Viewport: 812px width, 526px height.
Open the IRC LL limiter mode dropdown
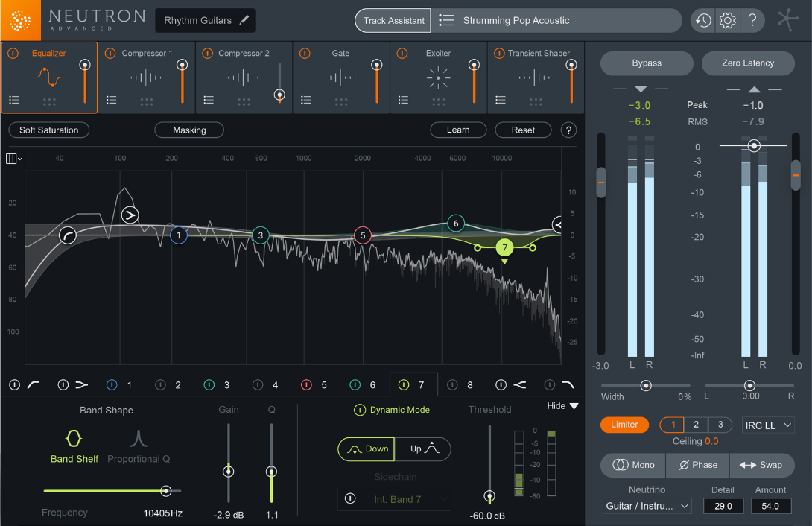coord(768,425)
